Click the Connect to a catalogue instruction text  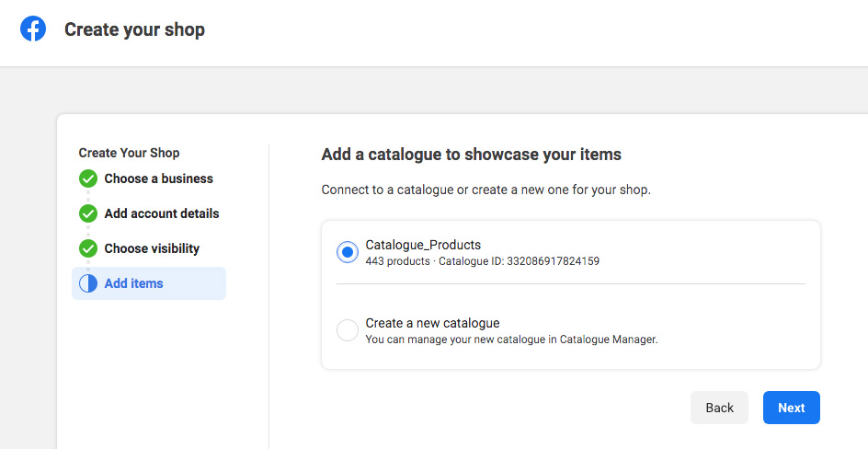(486, 190)
